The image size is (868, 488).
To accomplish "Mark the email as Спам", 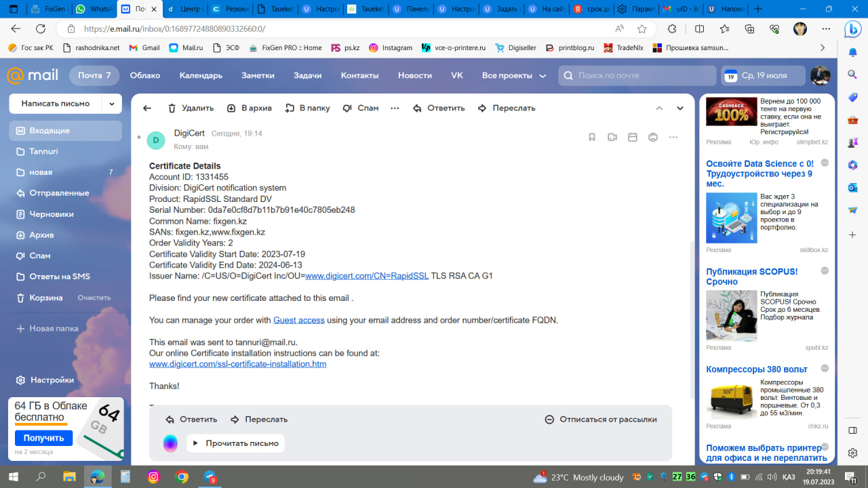I will tap(361, 108).
